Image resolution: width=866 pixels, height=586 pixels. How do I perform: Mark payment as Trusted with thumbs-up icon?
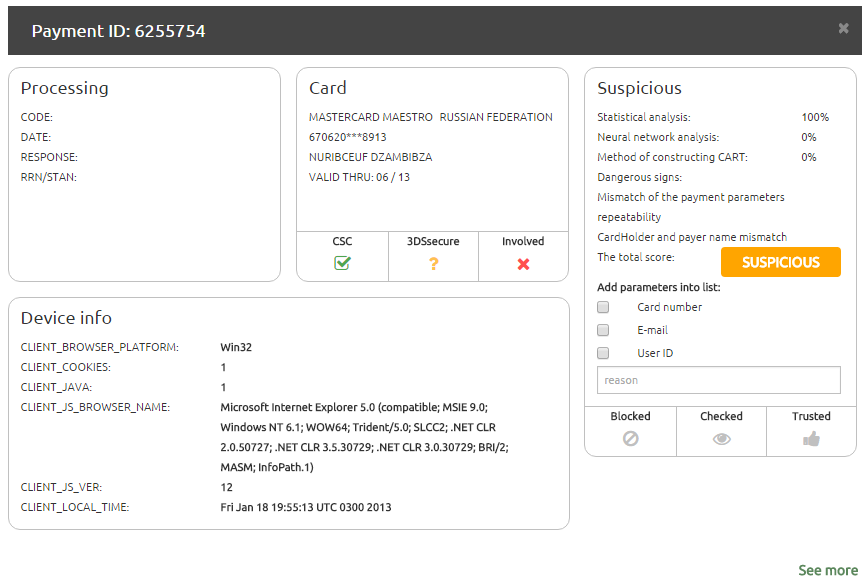(x=811, y=438)
